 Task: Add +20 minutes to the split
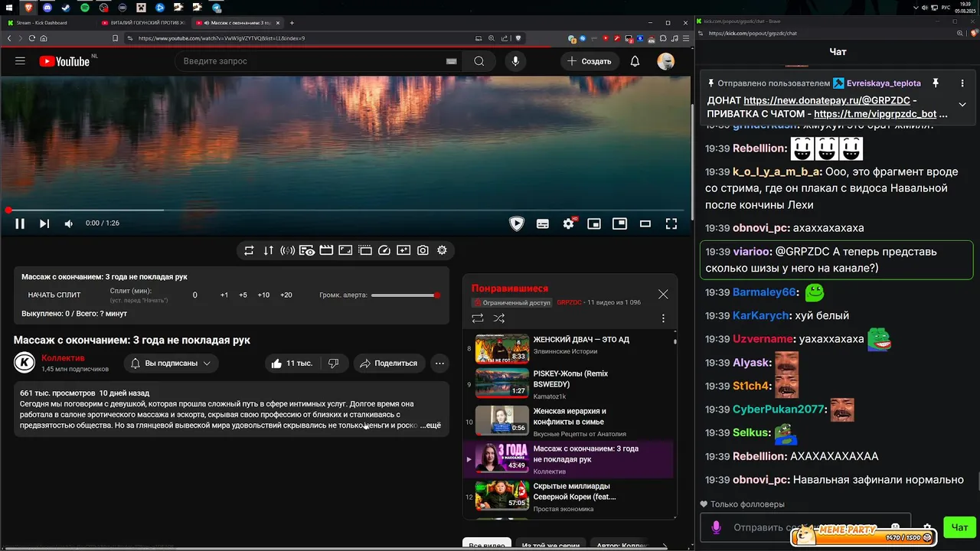click(286, 295)
